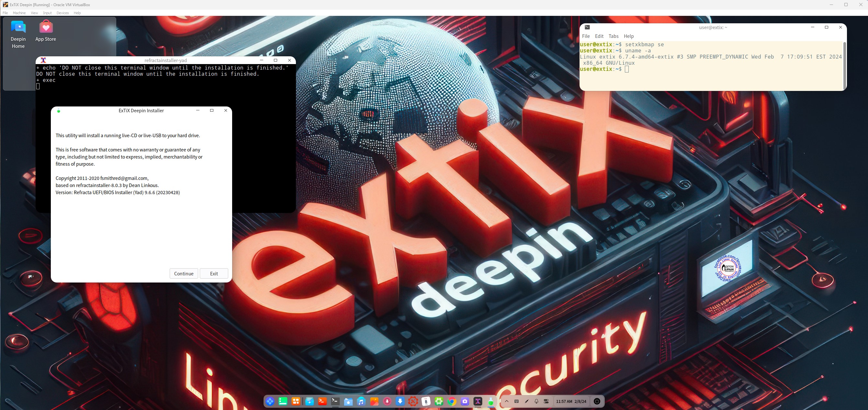Open the VirtualBox File menu
868x410 pixels.
tap(5, 13)
